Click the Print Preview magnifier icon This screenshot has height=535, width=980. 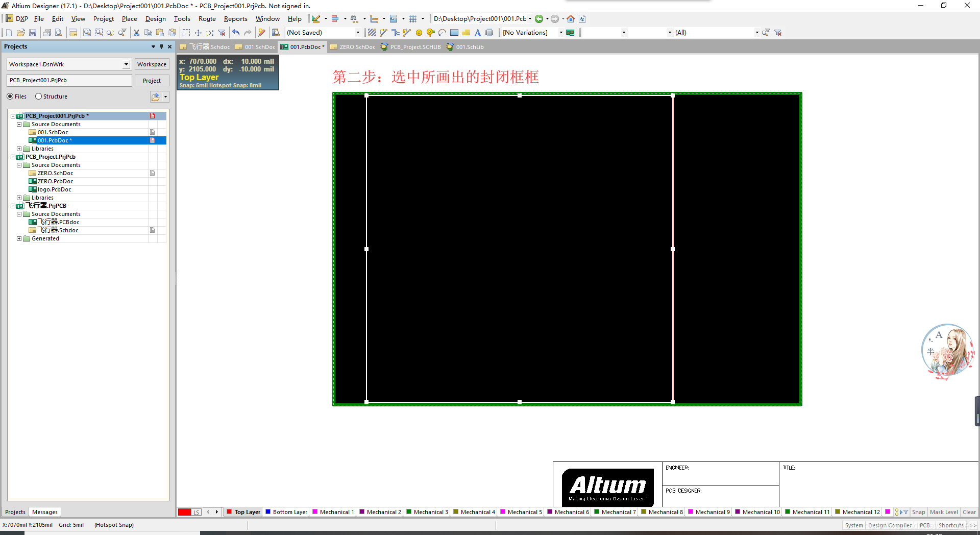click(x=59, y=33)
